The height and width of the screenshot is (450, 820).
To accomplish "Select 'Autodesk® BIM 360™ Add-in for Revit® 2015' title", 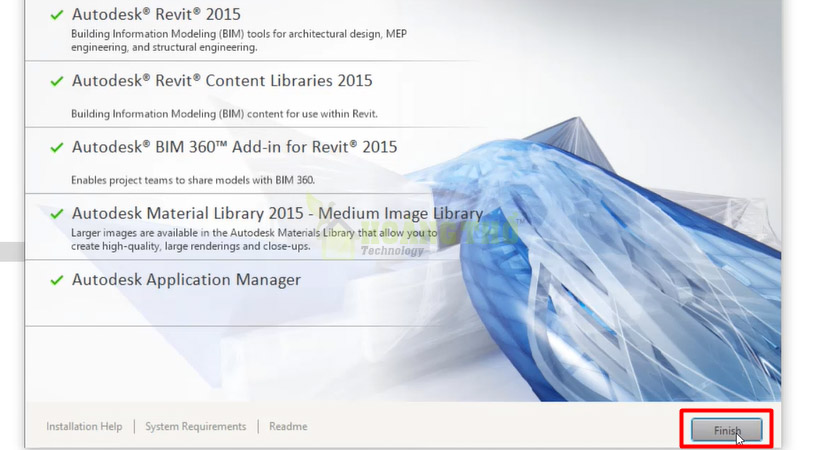I will (x=234, y=147).
